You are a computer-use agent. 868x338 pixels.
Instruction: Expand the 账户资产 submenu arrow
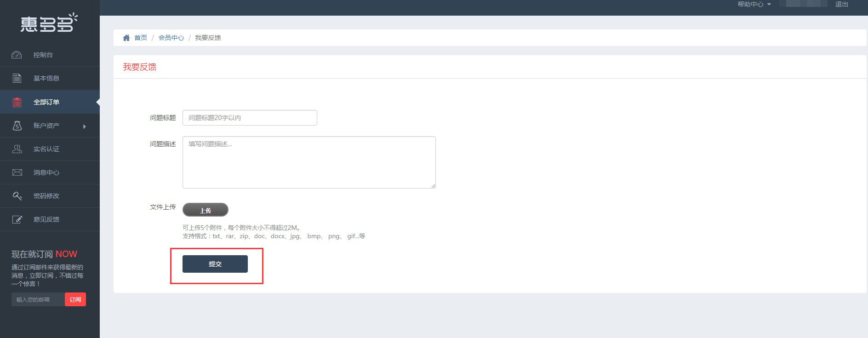click(85, 126)
